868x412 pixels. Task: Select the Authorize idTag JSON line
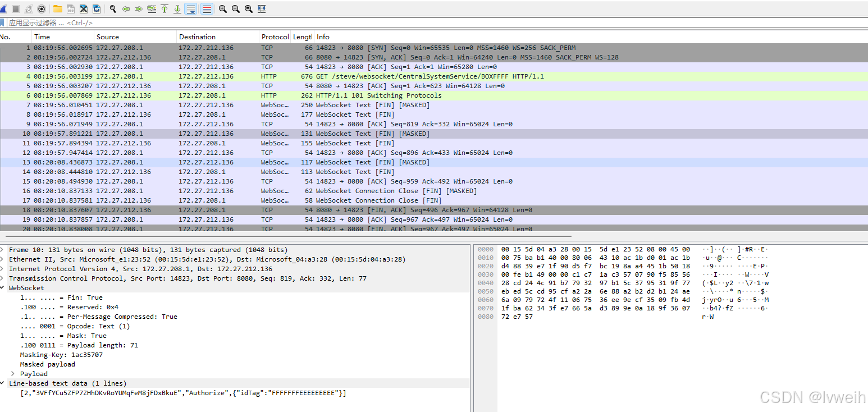point(183,393)
